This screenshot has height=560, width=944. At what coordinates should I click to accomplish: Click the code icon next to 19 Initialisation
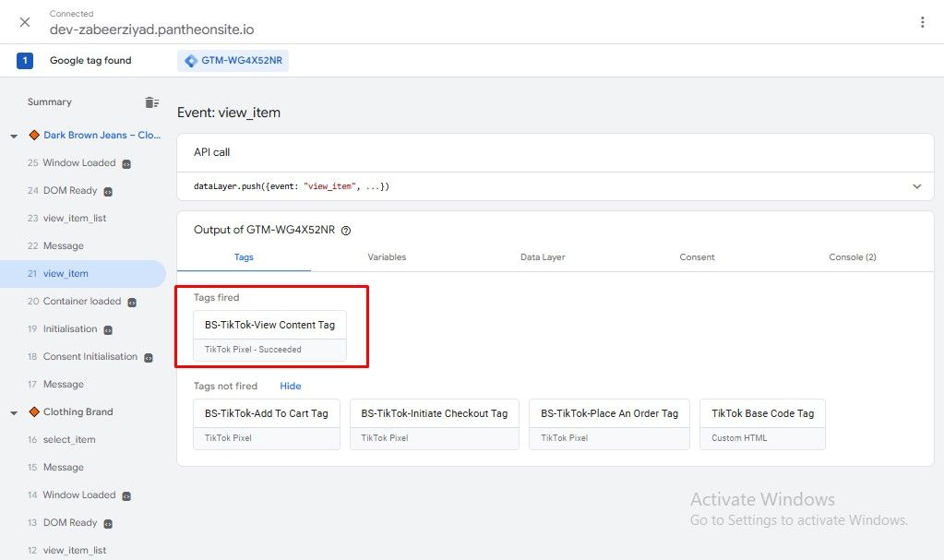108,330
